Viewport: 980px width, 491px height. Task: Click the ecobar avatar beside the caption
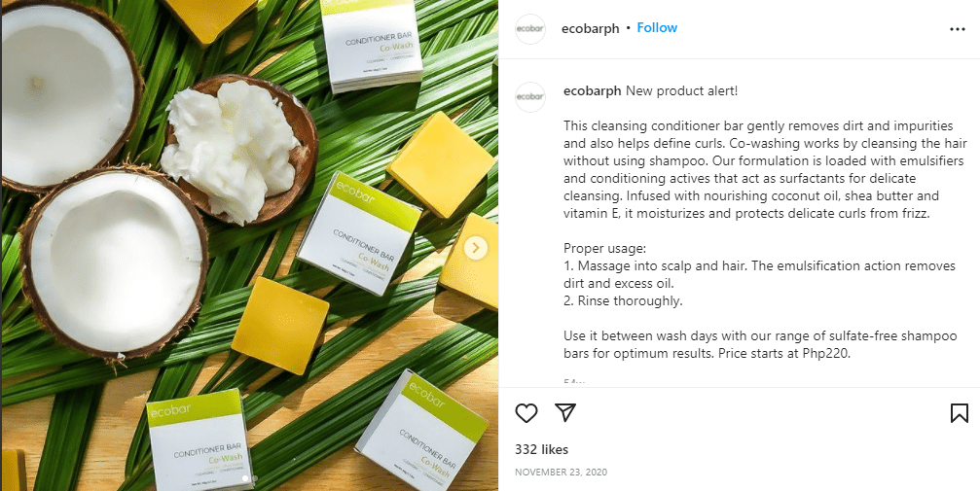click(530, 97)
